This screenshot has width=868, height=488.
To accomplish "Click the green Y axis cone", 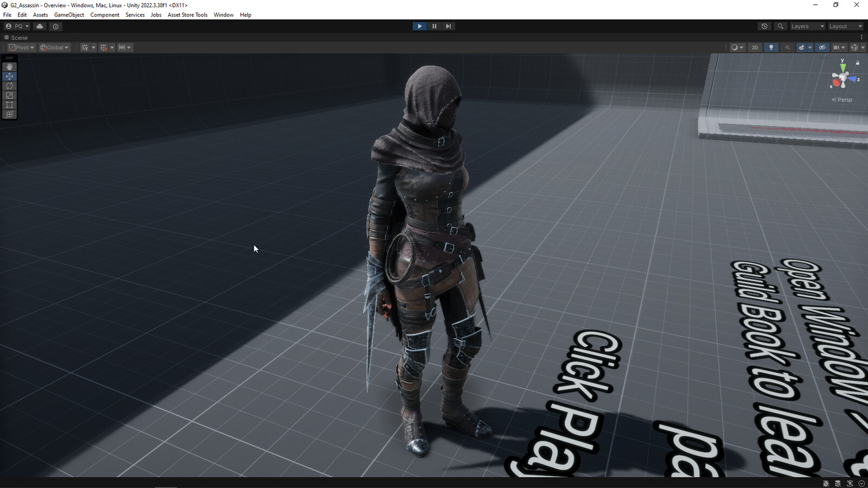I will pyautogui.click(x=843, y=67).
